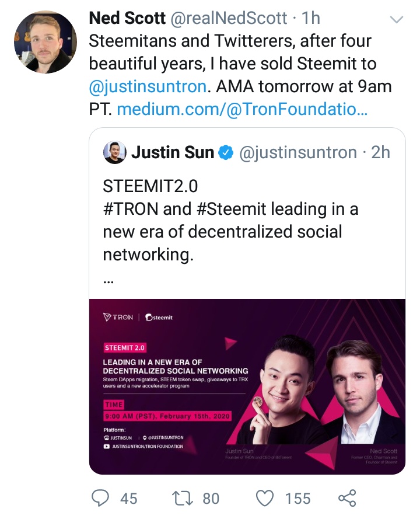Click the Justin Sun name in quoted tweet

click(173, 153)
